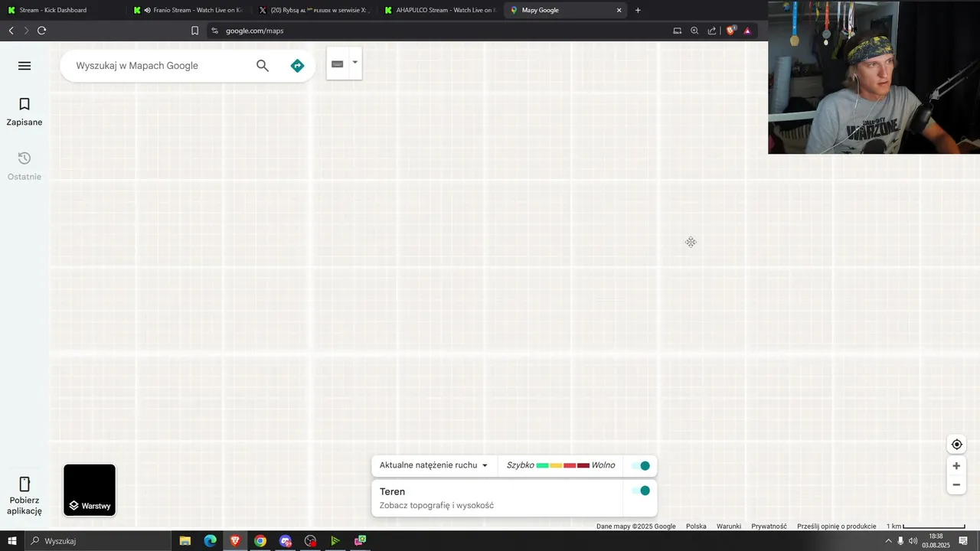Reload the current page
This screenshot has height=551, width=980.
pyautogui.click(x=41, y=31)
